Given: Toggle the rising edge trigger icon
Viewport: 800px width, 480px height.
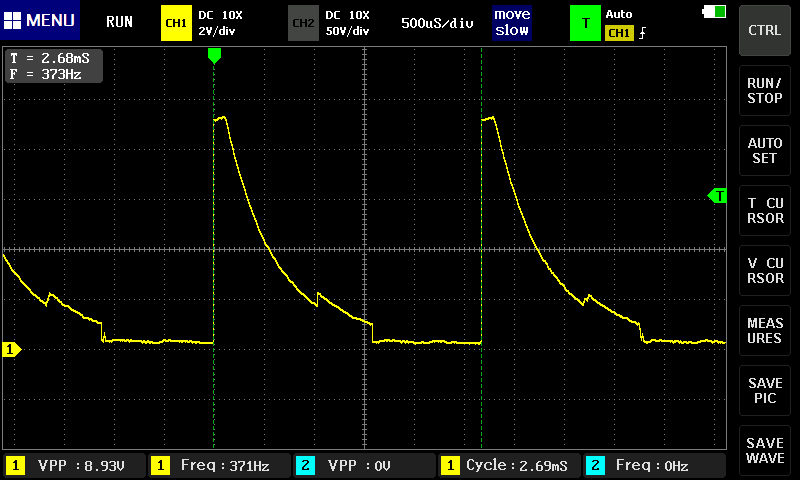Looking at the screenshot, I should coord(642,33).
